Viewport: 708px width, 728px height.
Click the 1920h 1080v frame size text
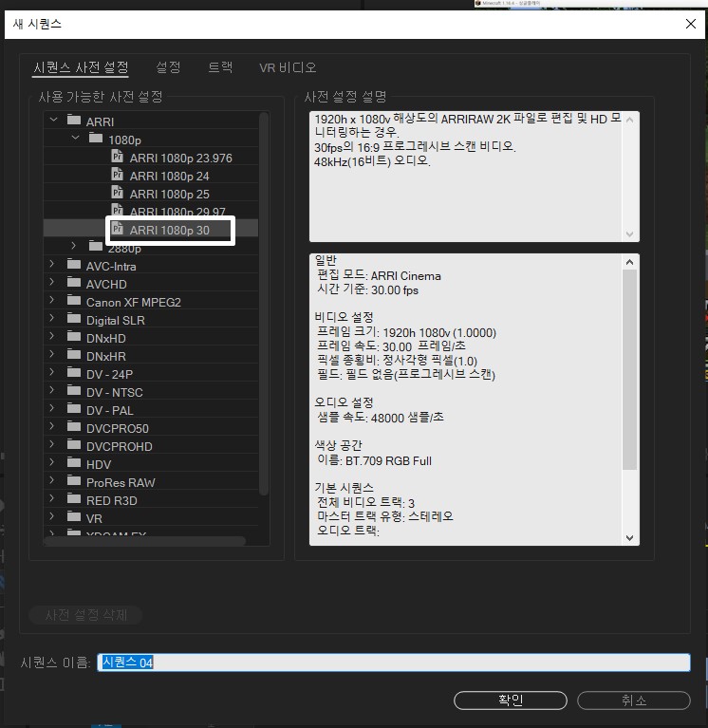tap(439, 333)
